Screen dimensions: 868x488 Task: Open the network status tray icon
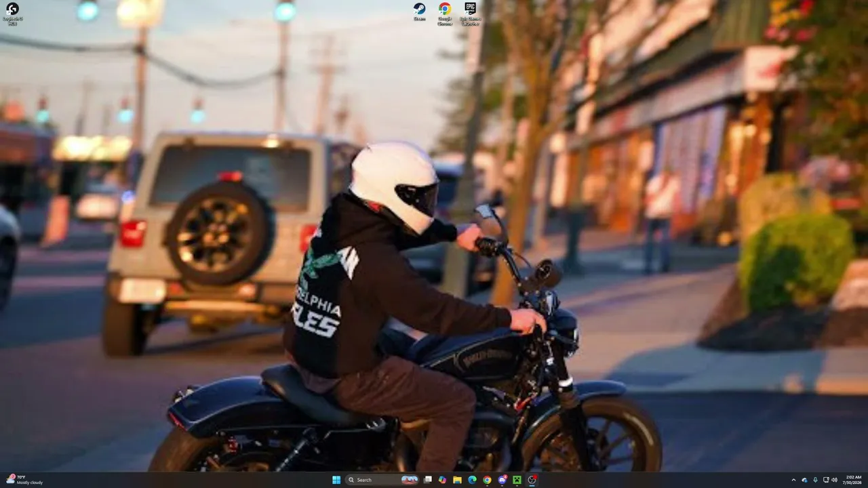coord(826,480)
